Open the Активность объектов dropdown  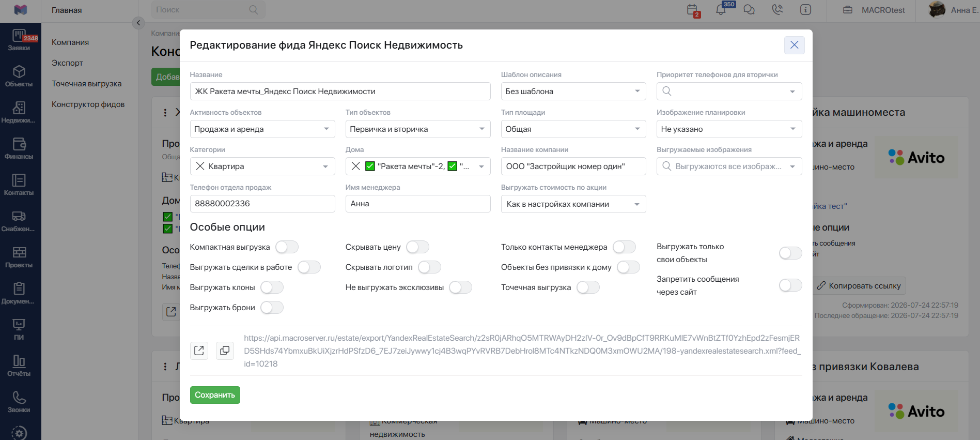tap(262, 129)
